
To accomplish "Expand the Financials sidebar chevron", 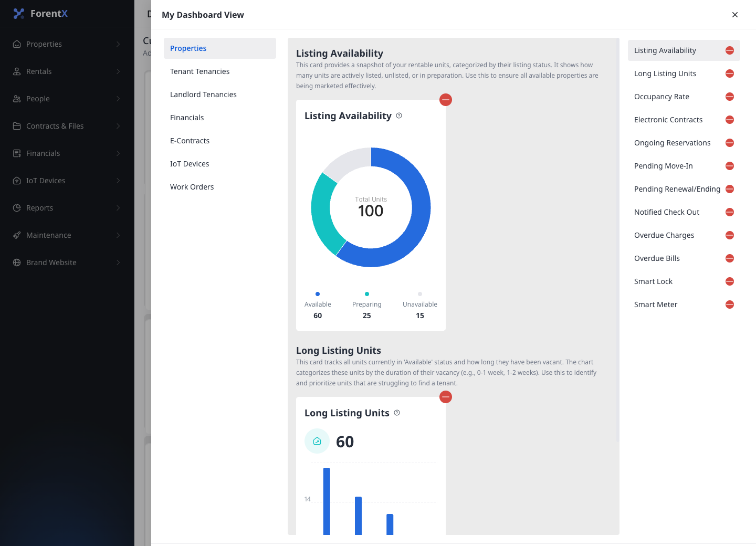I will [x=118, y=153].
